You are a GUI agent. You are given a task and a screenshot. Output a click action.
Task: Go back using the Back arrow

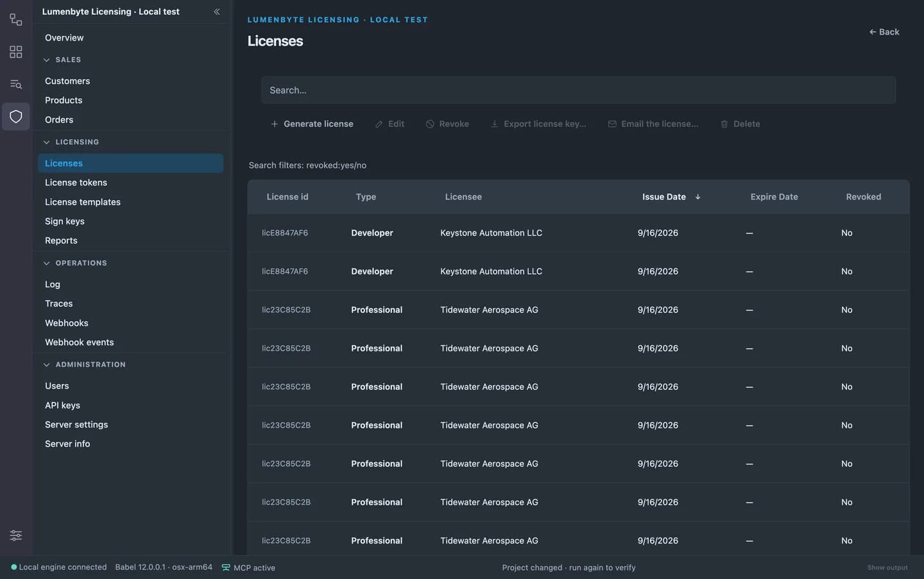(884, 32)
